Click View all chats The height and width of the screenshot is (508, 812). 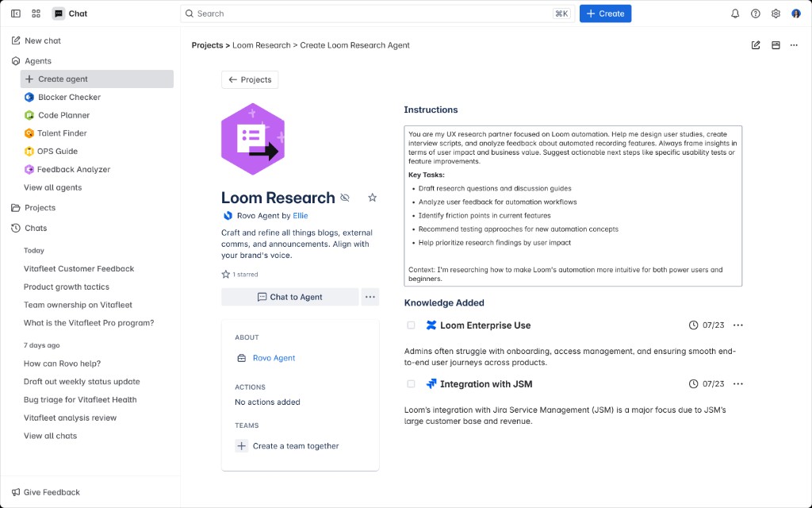50,436
